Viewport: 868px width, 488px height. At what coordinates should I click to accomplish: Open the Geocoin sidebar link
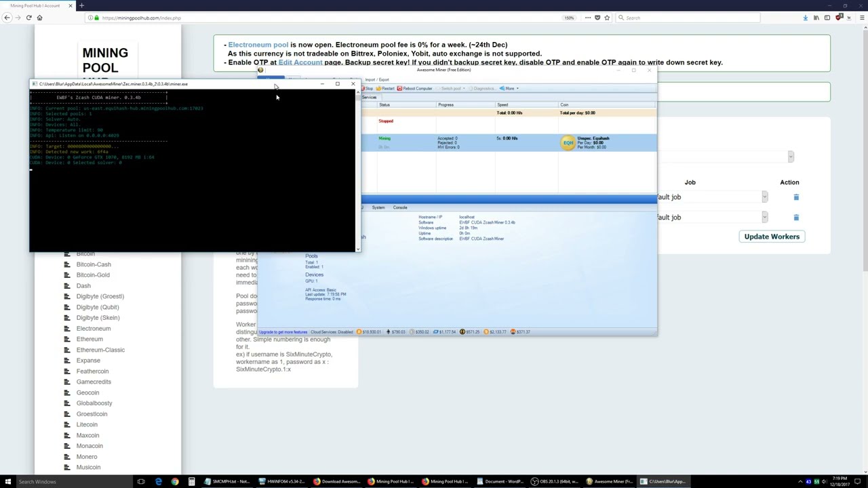click(x=87, y=393)
